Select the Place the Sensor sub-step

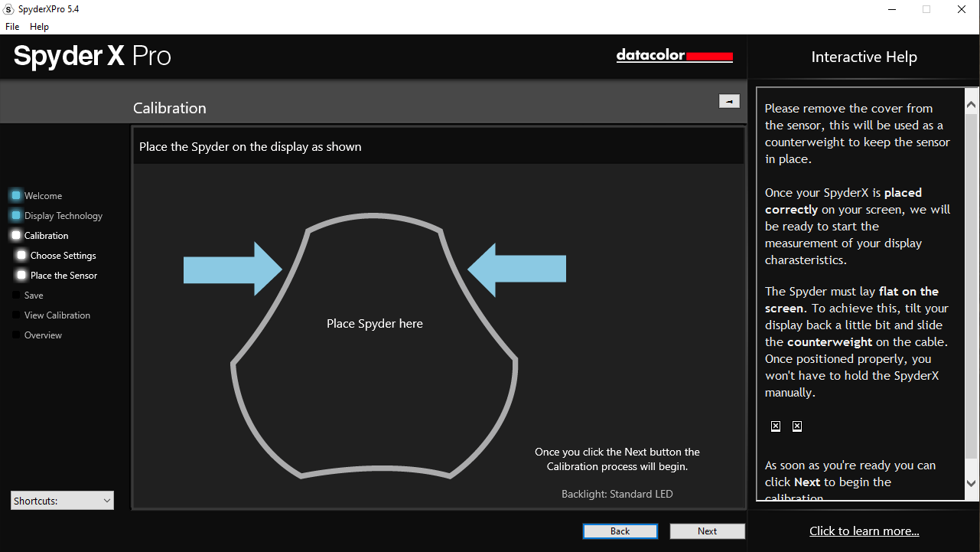coord(64,276)
